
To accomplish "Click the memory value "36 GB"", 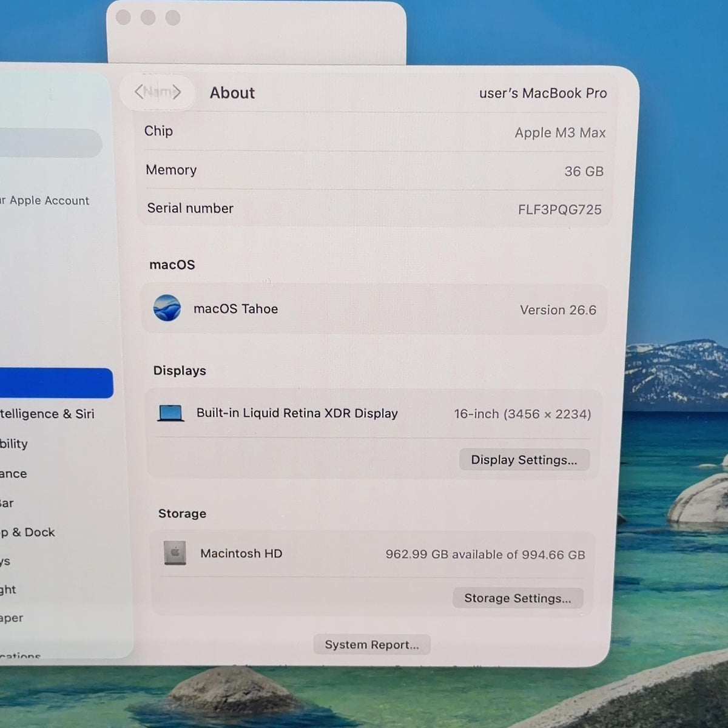I will [584, 172].
